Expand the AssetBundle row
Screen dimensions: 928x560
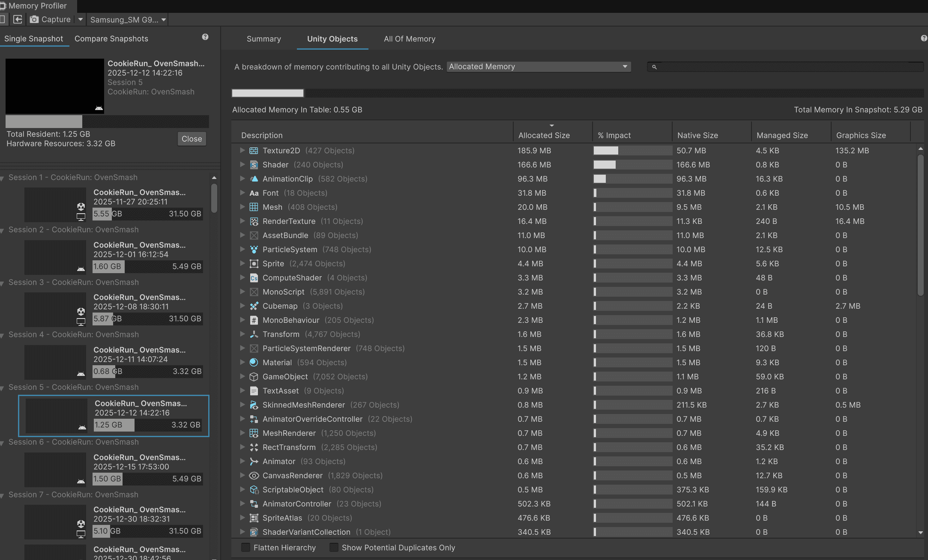(x=242, y=235)
